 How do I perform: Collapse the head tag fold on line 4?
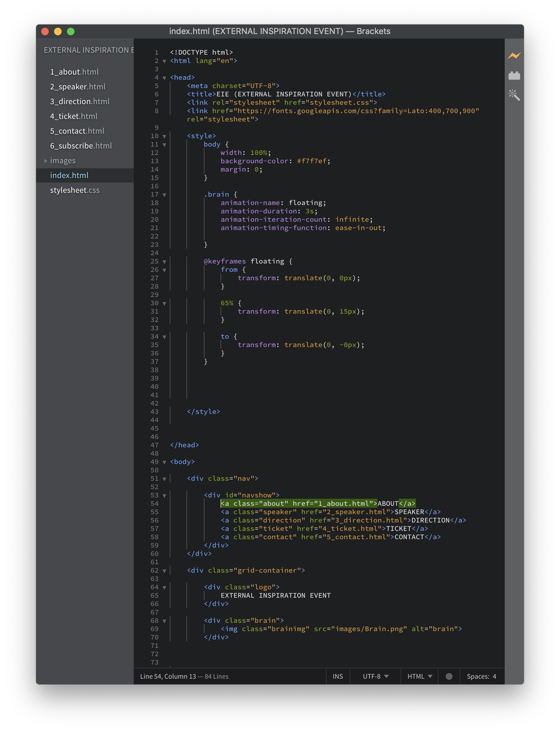click(x=164, y=78)
